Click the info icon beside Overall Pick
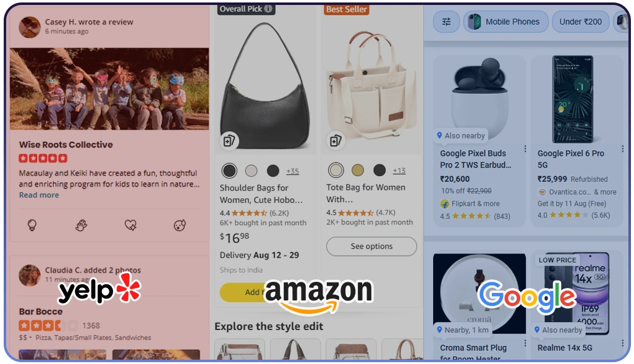This screenshot has height=364, width=634. coord(268,9)
